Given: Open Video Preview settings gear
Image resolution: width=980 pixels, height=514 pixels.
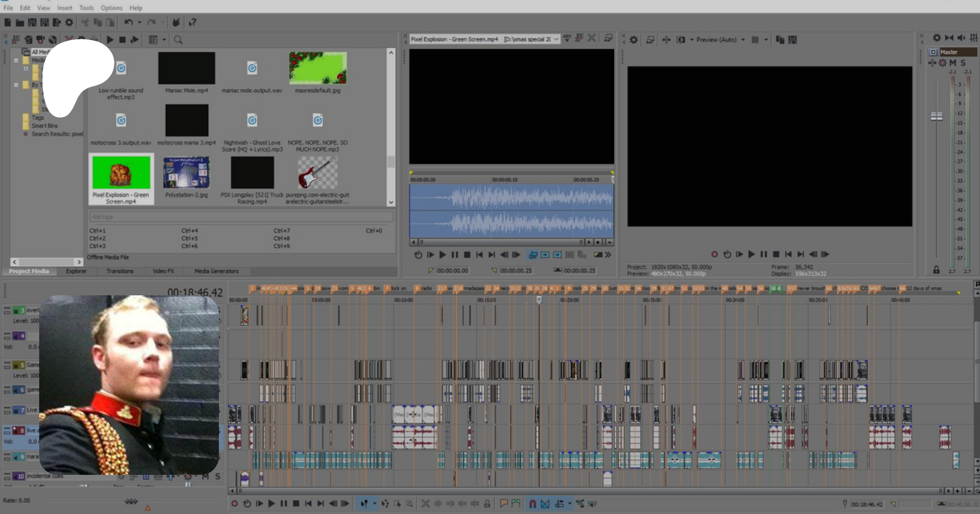Looking at the screenshot, I should coord(634,40).
